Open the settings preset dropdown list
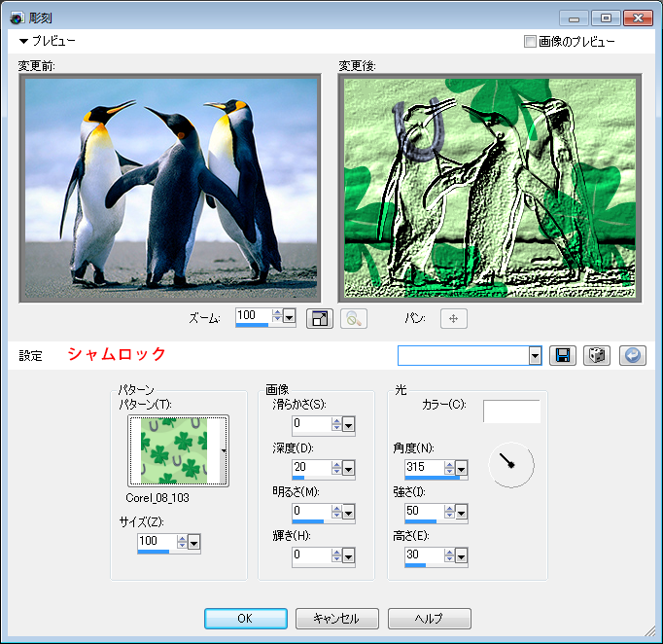Image resolution: width=663 pixels, height=644 pixels. click(x=535, y=356)
